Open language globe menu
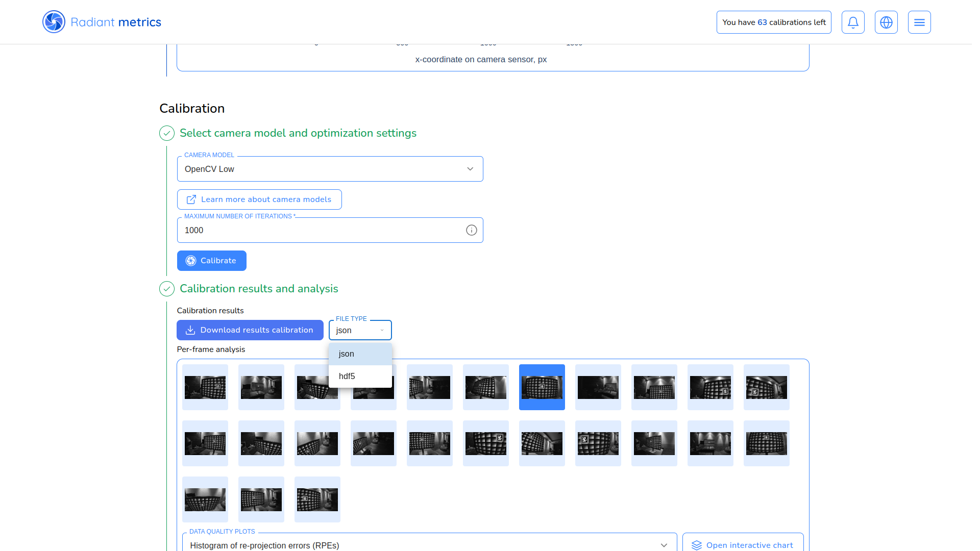The image size is (980, 551). [x=886, y=22]
